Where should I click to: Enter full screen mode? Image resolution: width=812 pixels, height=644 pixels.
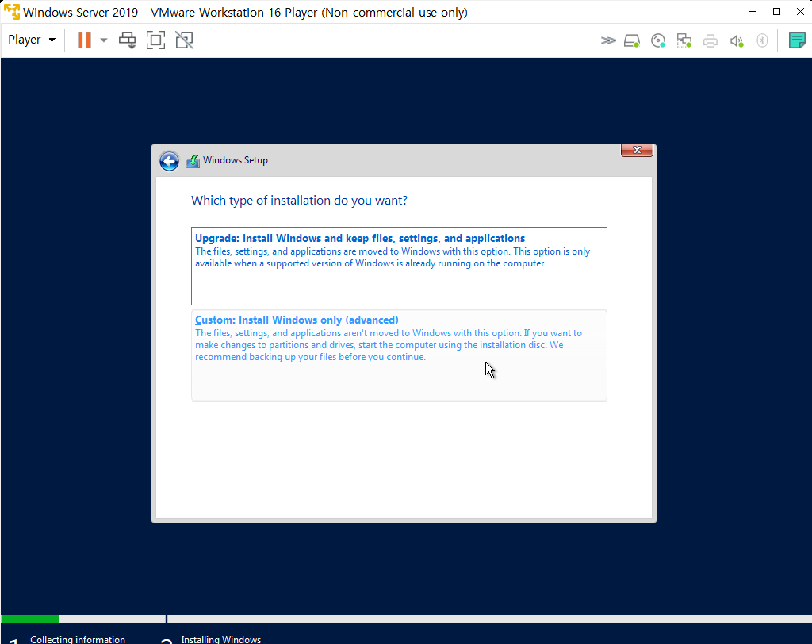click(x=155, y=40)
